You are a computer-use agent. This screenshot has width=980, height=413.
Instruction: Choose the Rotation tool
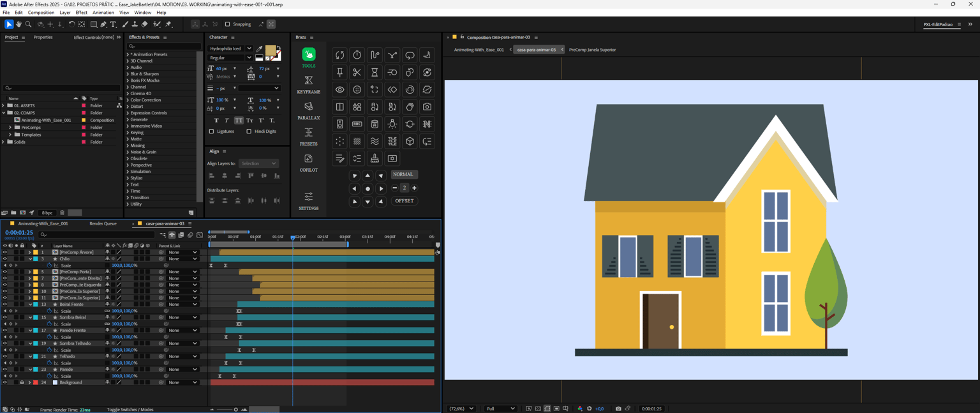pos(71,24)
